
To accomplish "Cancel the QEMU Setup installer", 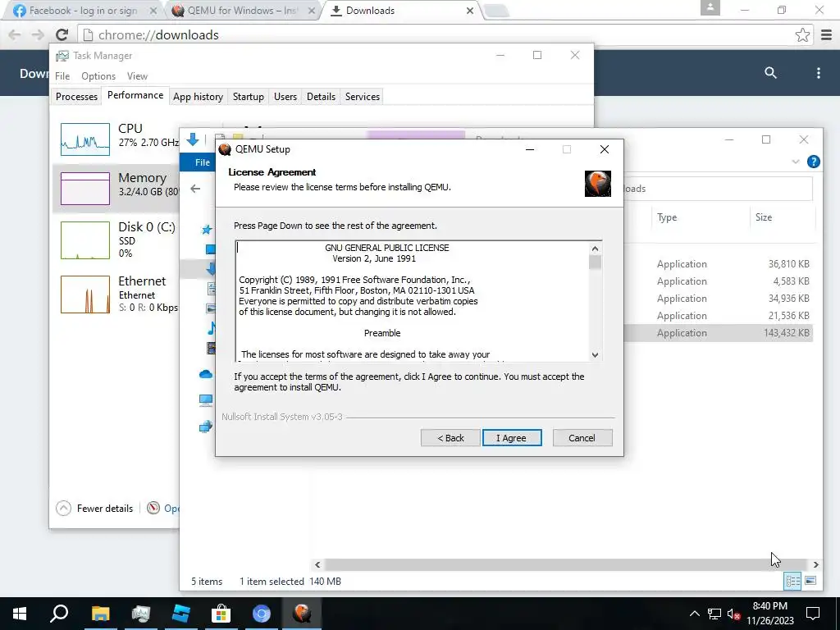I will pos(582,438).
